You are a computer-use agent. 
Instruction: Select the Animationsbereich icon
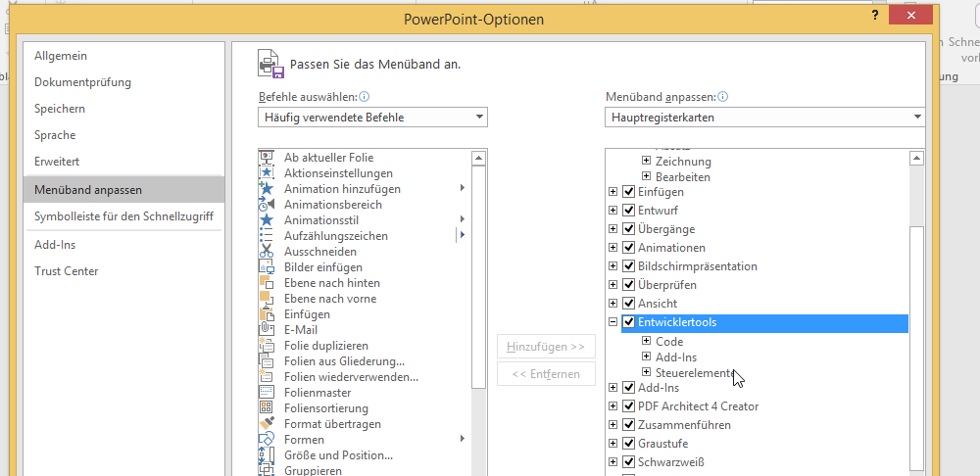pos(267,205)
